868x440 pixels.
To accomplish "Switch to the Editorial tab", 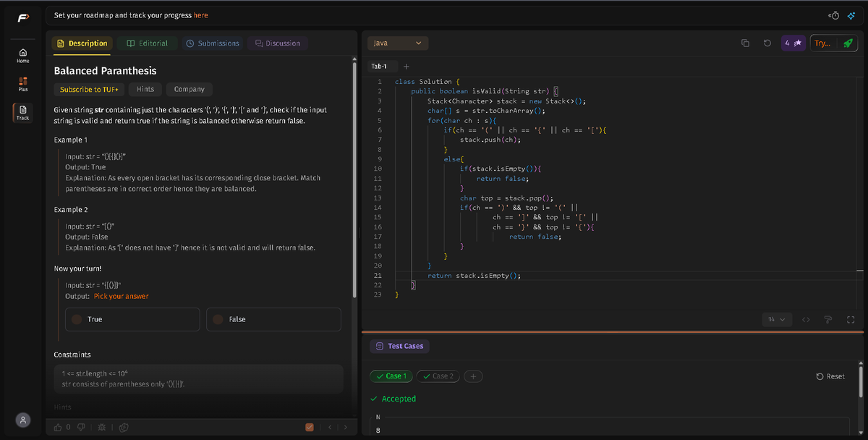I will [148, 43].
